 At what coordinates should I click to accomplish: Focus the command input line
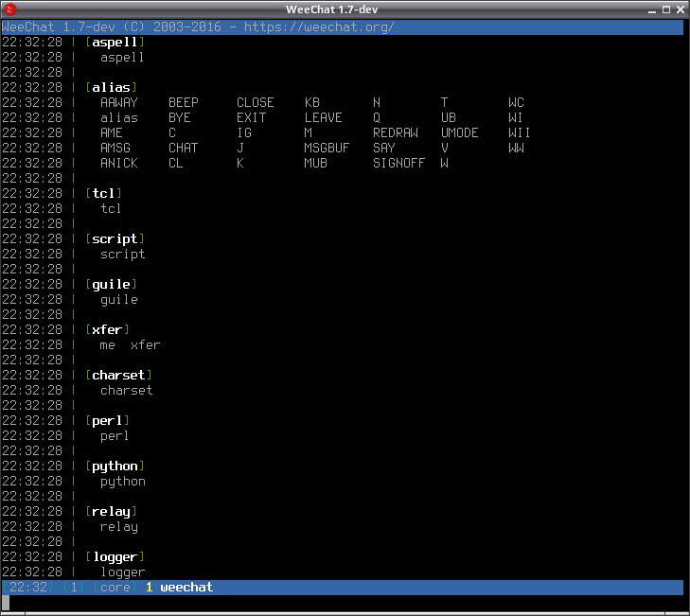click(343, 603)
